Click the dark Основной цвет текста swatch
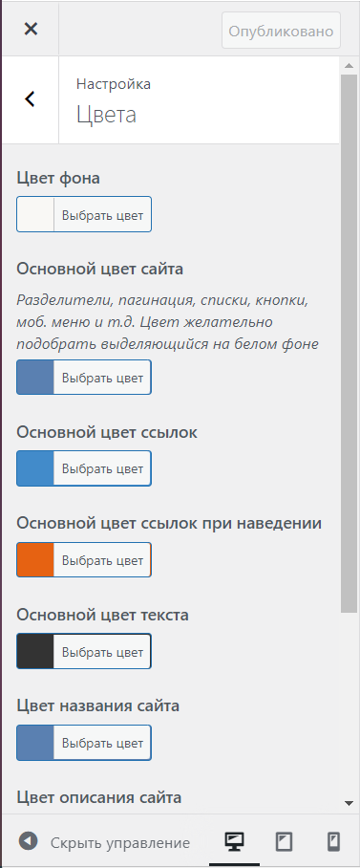 click(x=35, y=651)
